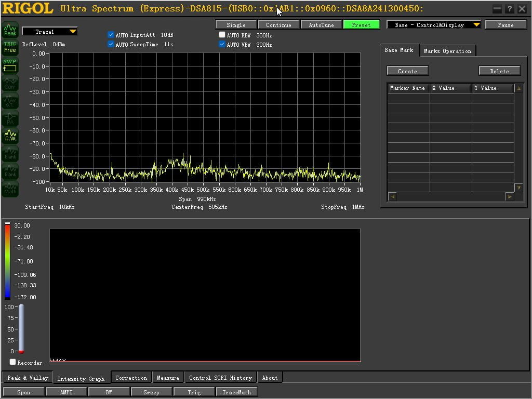Click the S.T. sidebar icon
The height and width of the screenshot is (399, 532).
10,101
